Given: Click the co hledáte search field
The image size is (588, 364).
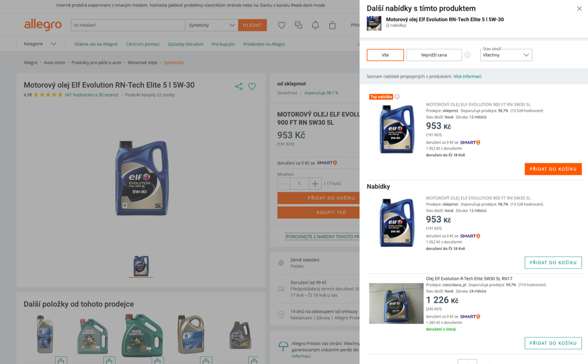Looking at the screenshot, I should click(128, 25).
